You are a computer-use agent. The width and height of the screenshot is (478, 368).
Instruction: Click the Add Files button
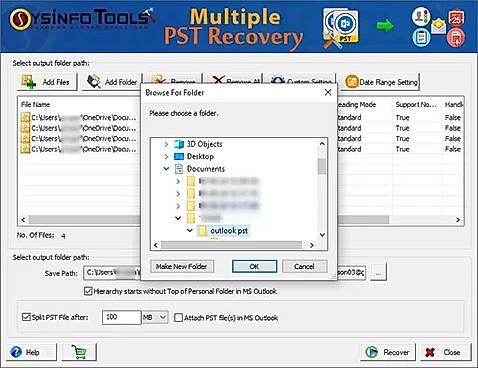[x=47, y=82]
